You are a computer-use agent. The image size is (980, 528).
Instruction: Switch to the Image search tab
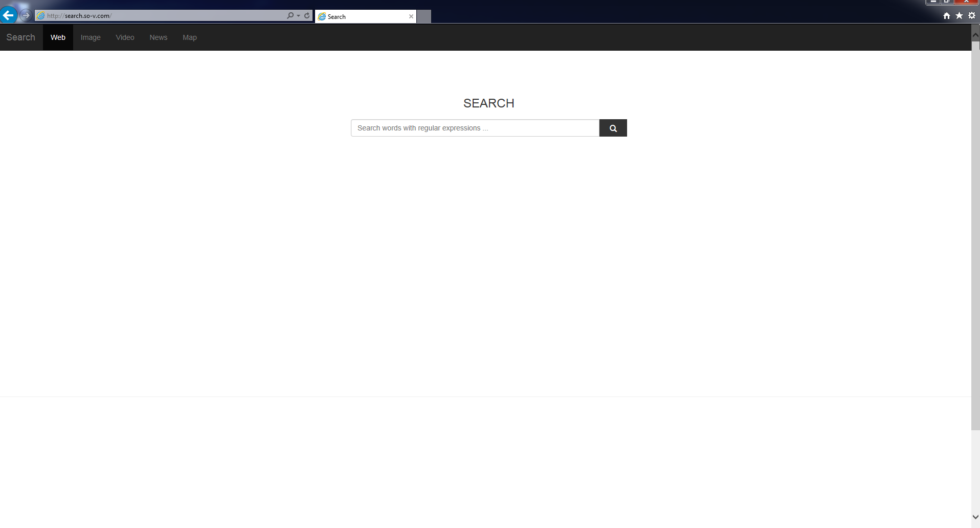click(91, 37)
